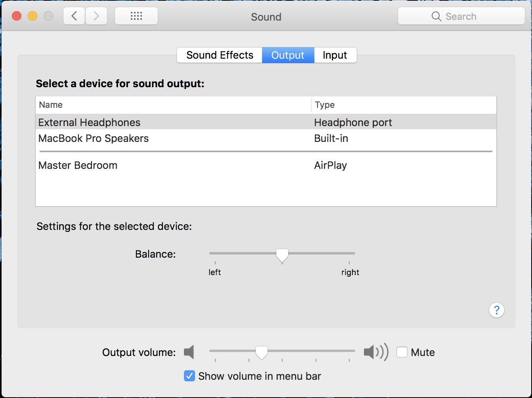The image size is (532, 398).
Task: Click the low volume speaker icon
Action: click(x=189, y=352)
